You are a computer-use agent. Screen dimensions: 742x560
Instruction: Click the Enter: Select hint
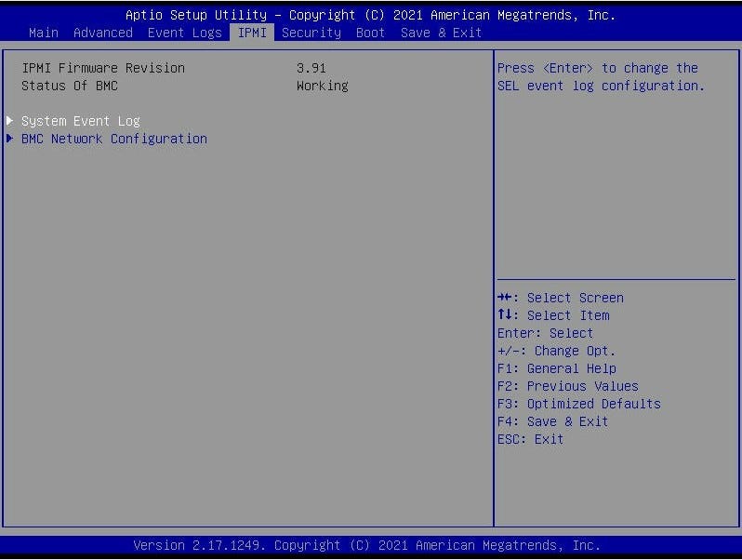point(545,333)
